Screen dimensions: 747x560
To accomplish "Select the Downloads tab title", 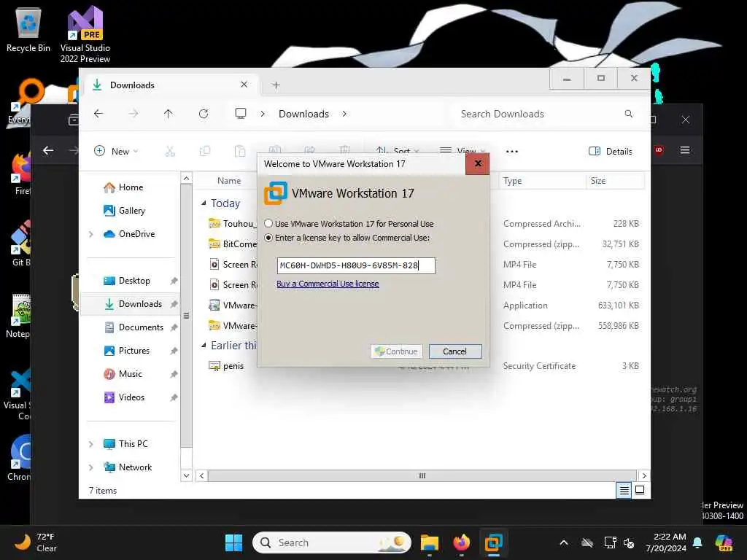I will point(132,85).
